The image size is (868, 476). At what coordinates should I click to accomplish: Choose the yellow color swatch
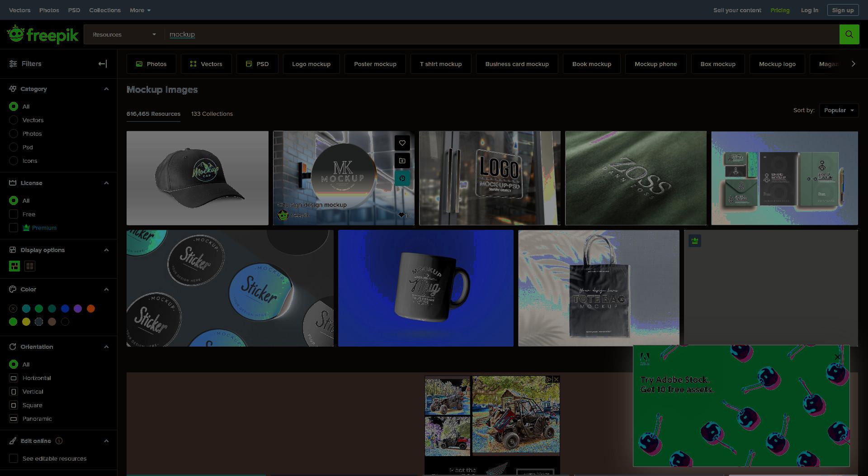(26, 322)
